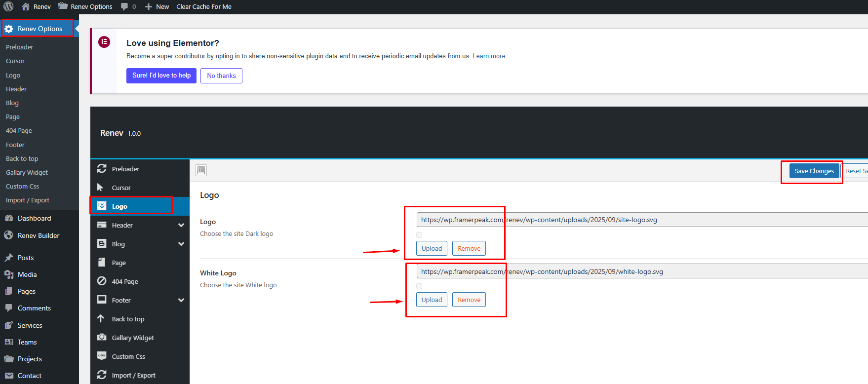The height and width of the screenshot is (384, 868).
Task: Click the Elementor logo icon in the notice
Action: (104, 42)
